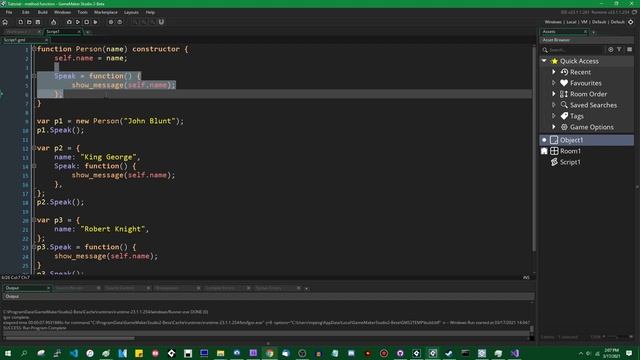The width and height of the screenshot is (640, 360).
Task: Collapse the Quick Access section
Action: click(544, 61)
